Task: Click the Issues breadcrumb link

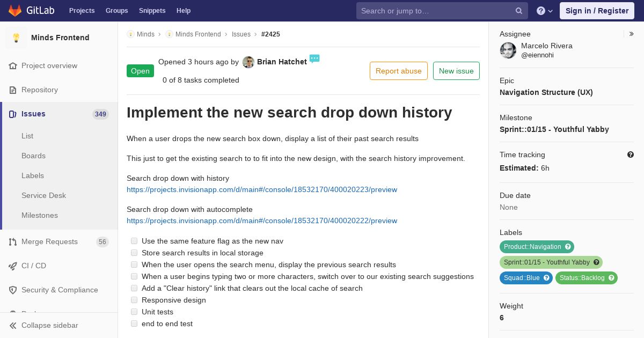Action: click(x=241, y=34)
